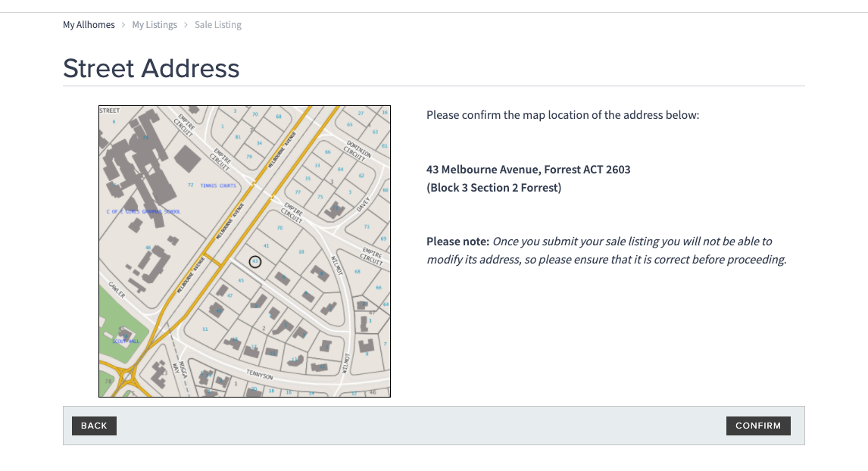
Task: Click the Scout Hall label on the map
Action: tap(126, 342)
